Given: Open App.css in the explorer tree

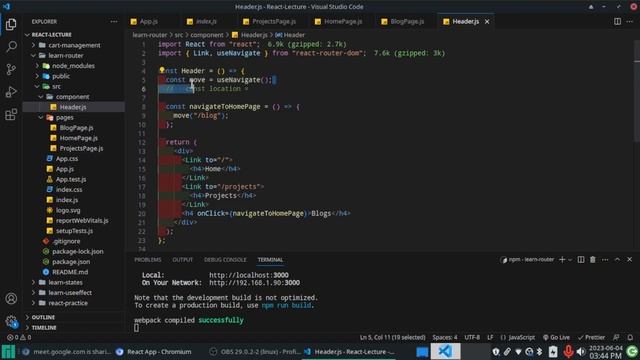Looking at the screenshot, I should click(73, 159).
